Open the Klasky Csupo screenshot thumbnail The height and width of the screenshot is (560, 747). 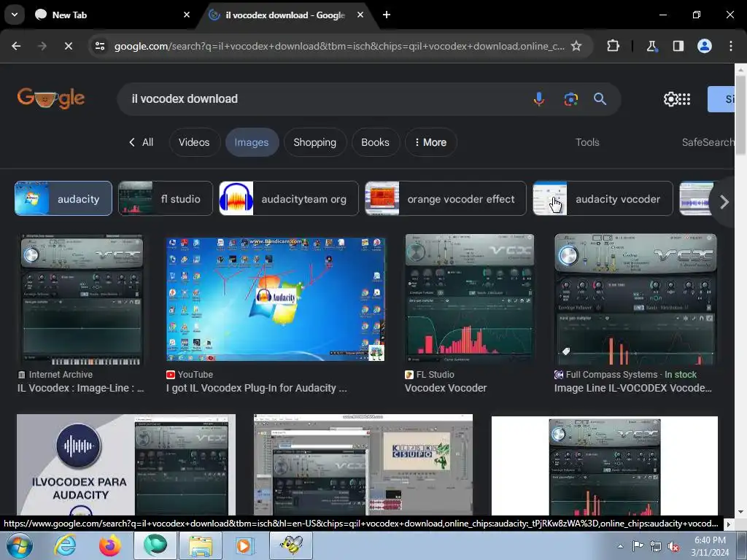tap(363, 464)
